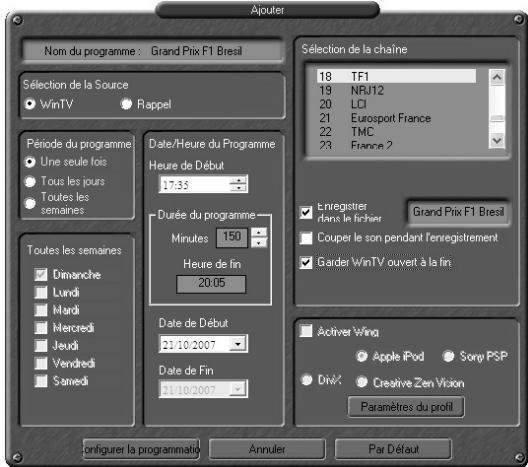Image resolution: width=528 pixels, height=467 pixels.
Task: Open the Date de Début calendar dropdown
Action: click(238, 344)
